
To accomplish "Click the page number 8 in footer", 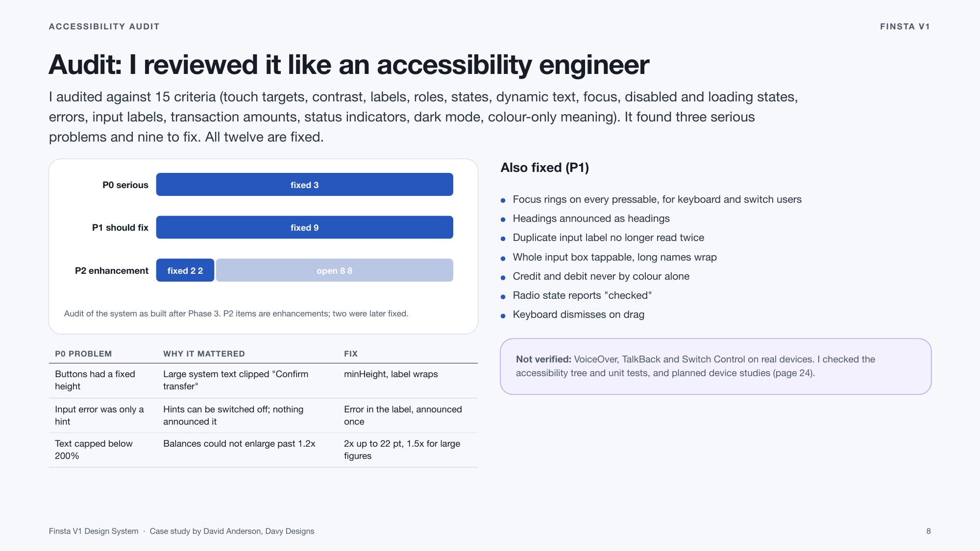I will tap(928, 531).
